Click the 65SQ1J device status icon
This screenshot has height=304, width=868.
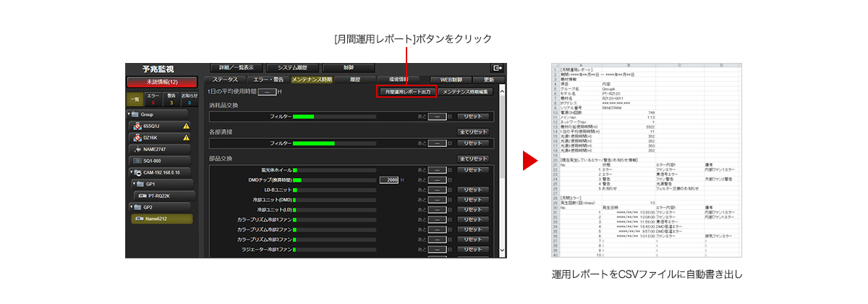(137, 126)
